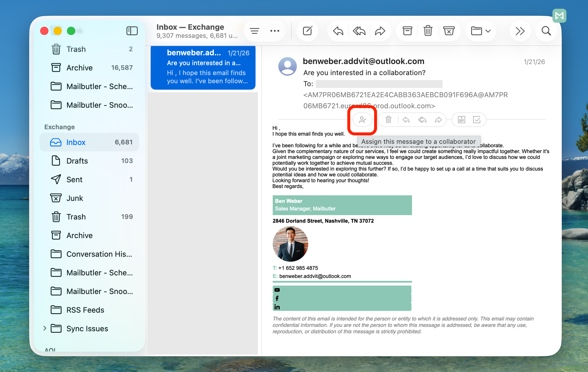Open the Conversation His... folder
588x372 pixels.
pyautogui.click(x=89, y=254)
